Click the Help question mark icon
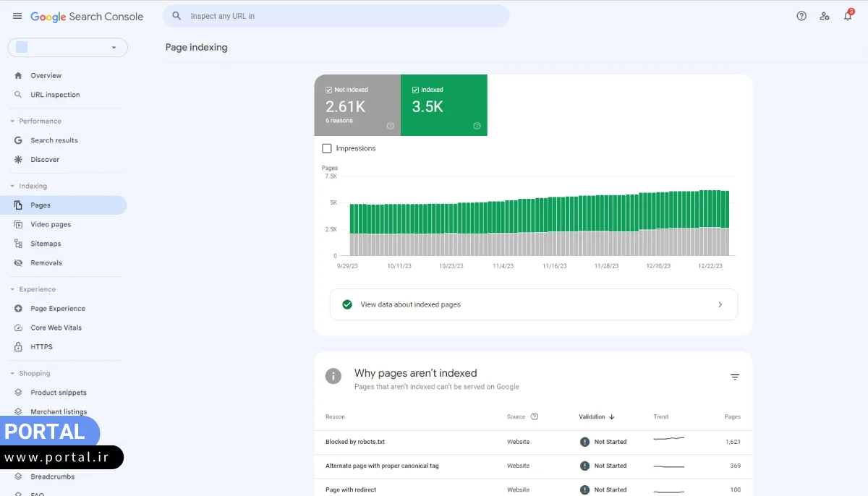The image size is (868, 496). 801,16
